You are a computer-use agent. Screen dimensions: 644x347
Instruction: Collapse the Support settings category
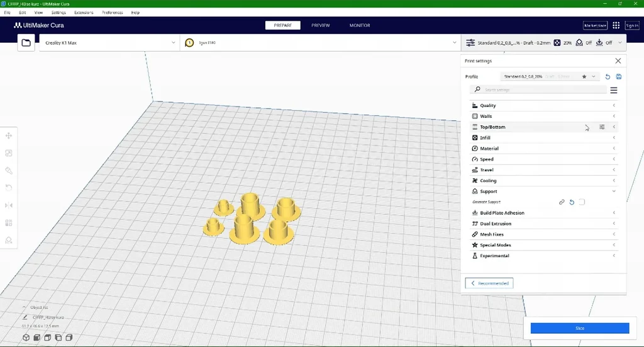tap(543, 191)
